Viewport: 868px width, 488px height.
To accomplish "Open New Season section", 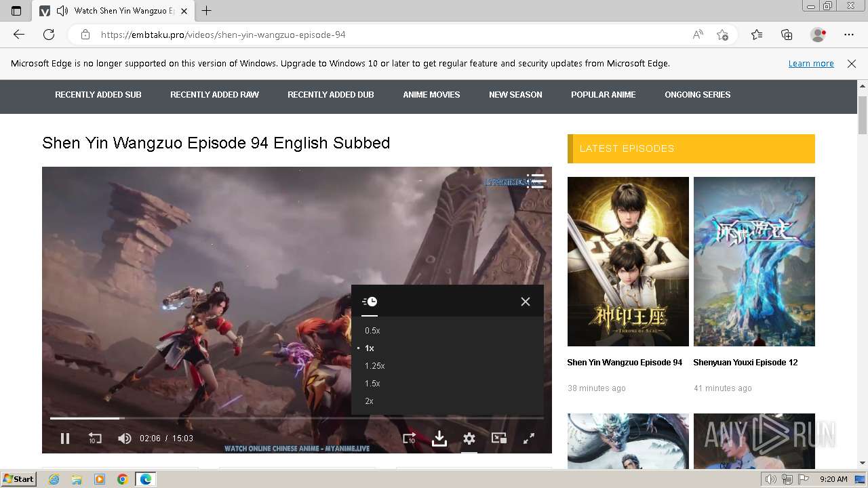I will (515, 95).
